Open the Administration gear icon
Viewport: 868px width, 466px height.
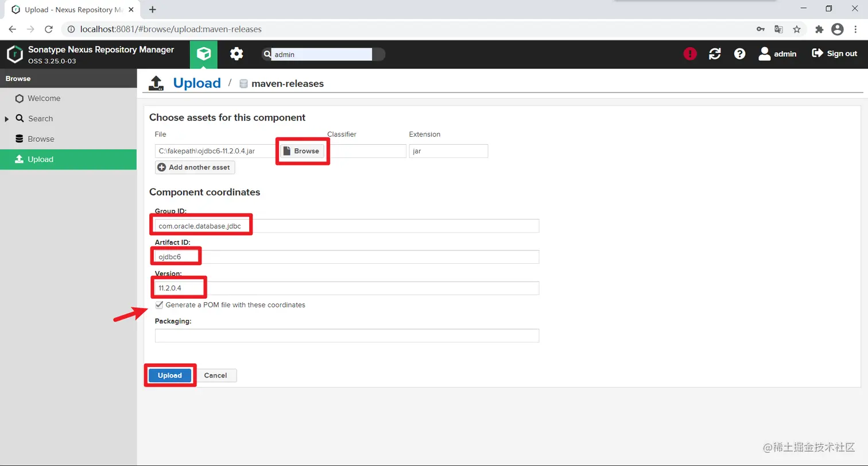click(x=237, y=54)
